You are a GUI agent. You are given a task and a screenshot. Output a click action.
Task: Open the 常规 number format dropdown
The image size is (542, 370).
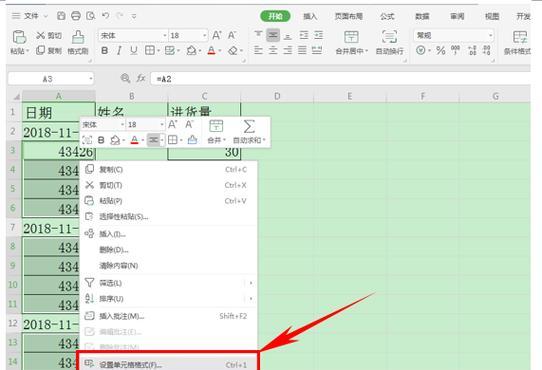(490, 35)
